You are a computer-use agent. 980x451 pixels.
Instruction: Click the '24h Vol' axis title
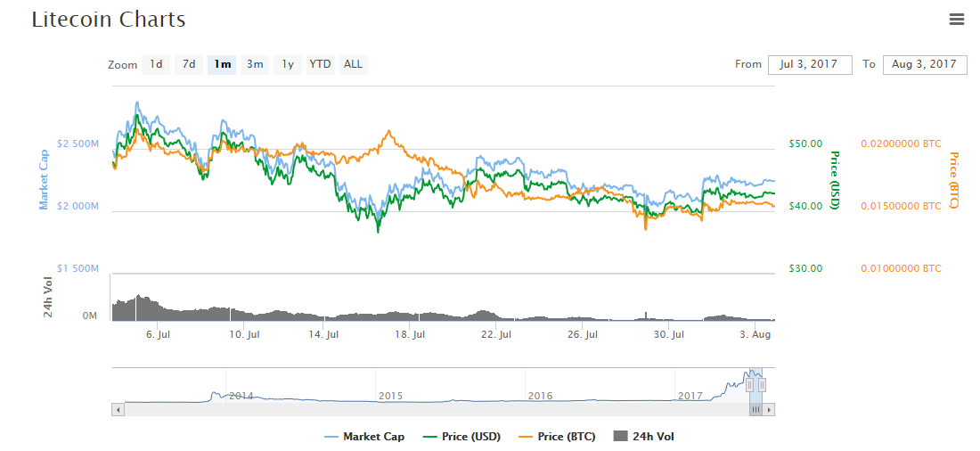[x=48, y=297]
